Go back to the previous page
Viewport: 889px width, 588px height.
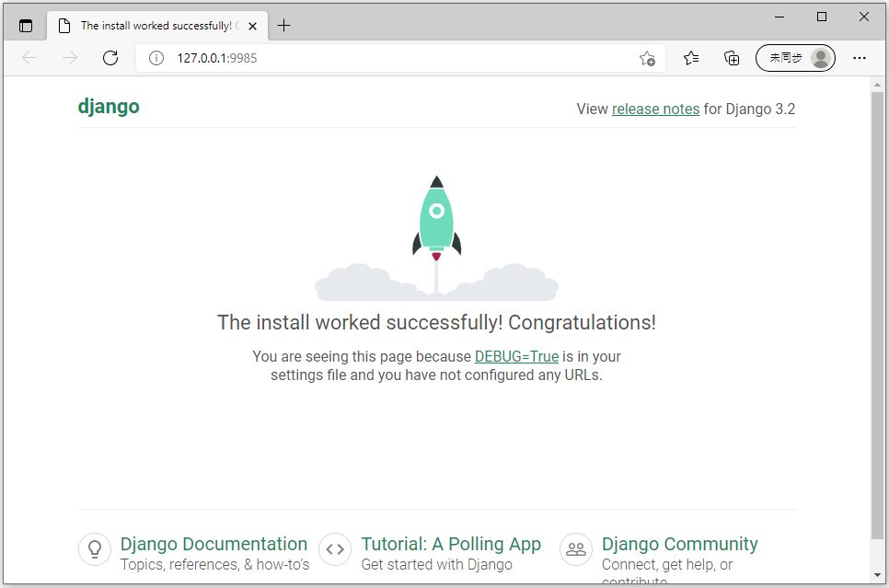[29, 58]
